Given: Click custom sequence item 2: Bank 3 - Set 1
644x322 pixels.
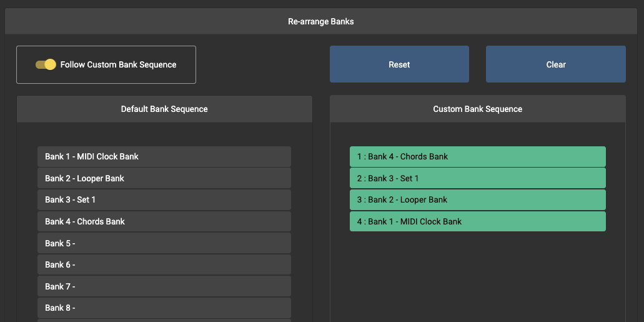Looking at the screenshot, I should 477,178.
